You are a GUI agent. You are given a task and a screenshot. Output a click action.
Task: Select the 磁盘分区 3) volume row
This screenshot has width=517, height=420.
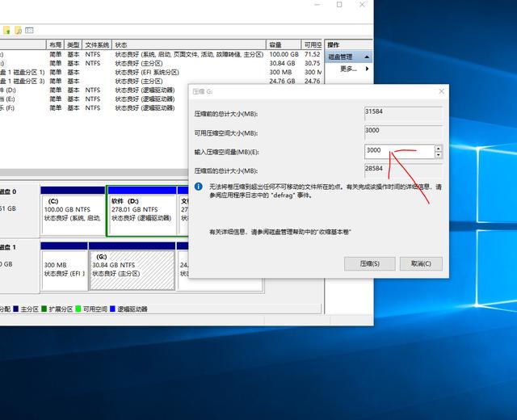coord(161,81)
